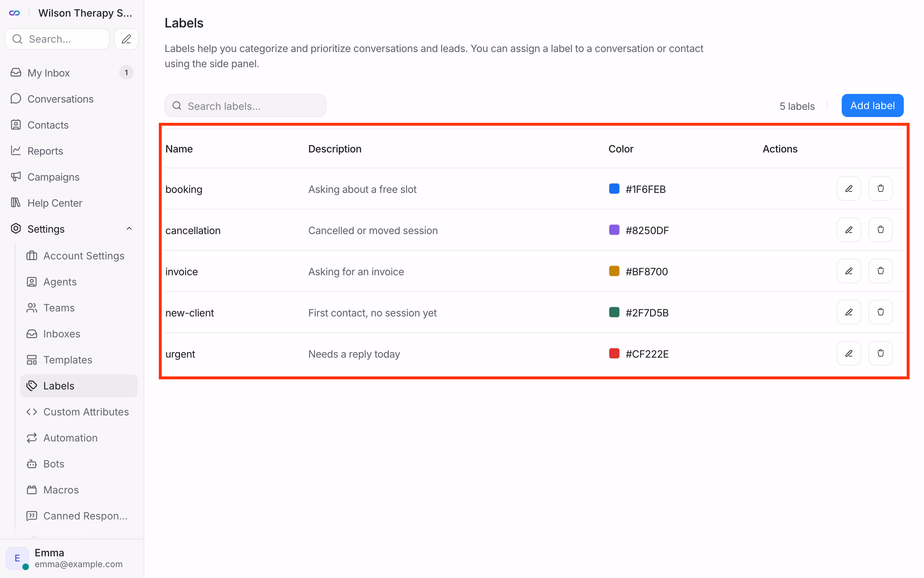Open Macros settings
The height and width of the screenshot is (578, 924).
pos(79,490)
